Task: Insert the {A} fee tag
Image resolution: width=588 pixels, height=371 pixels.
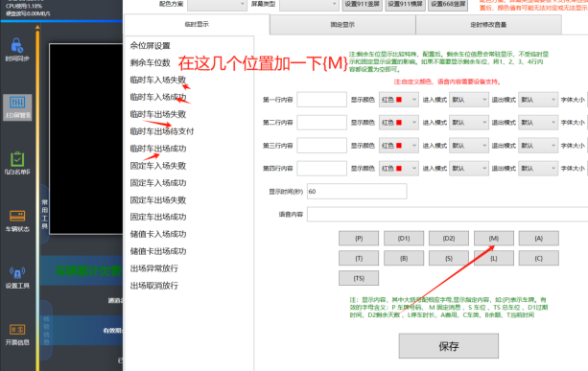Action: tap(538, 239)
